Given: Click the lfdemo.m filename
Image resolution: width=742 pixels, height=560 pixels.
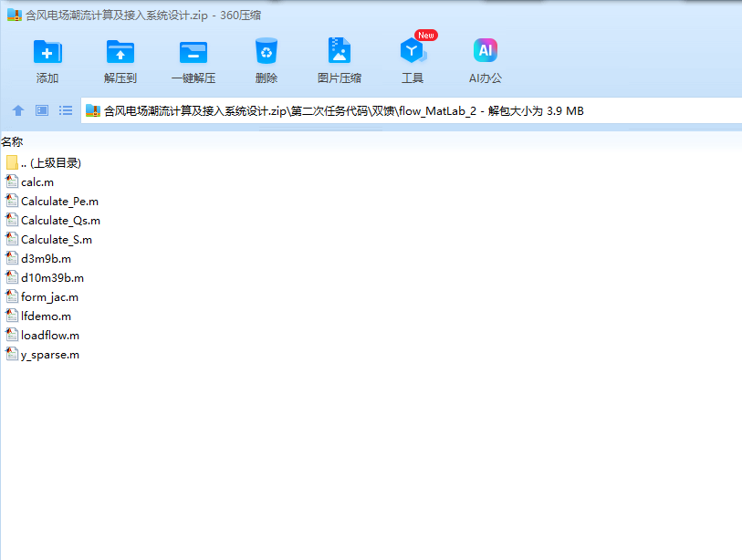Looking at the screenshot, I should pos(46,316).
